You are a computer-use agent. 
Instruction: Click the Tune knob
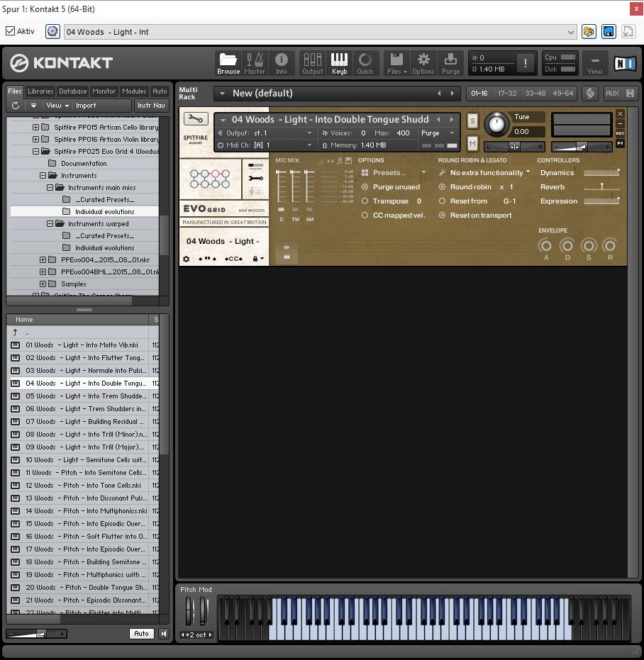496,125
